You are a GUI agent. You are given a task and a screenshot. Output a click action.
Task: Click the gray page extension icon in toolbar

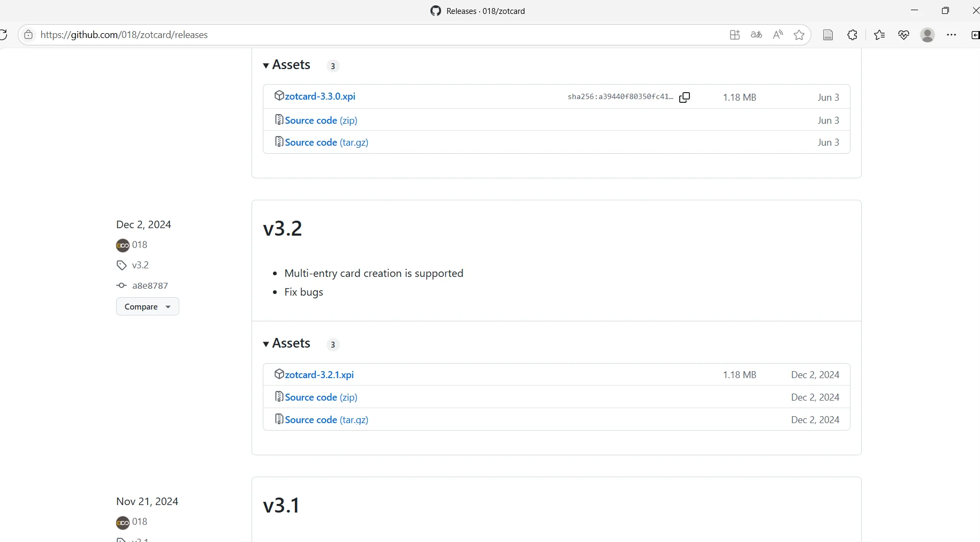pos(828,35)
